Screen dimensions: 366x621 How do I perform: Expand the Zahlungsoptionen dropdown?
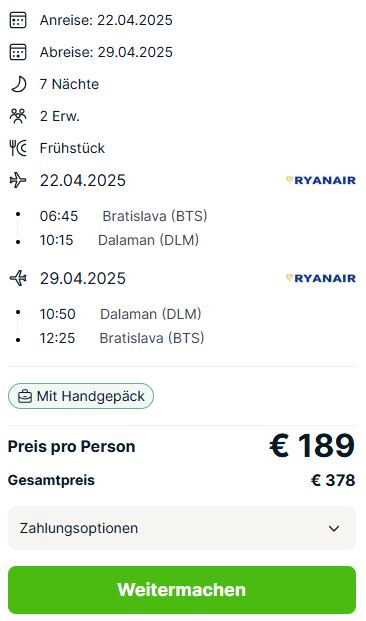coord(182,528)
